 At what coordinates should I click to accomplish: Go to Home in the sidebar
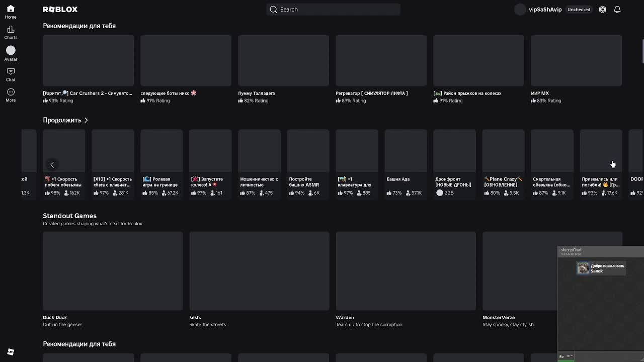coord(11,12)
